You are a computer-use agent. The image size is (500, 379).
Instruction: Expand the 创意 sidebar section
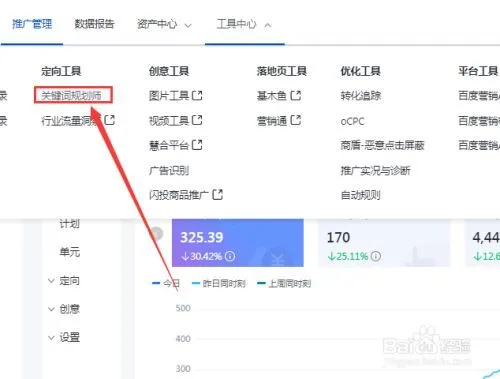coord(64,309)
